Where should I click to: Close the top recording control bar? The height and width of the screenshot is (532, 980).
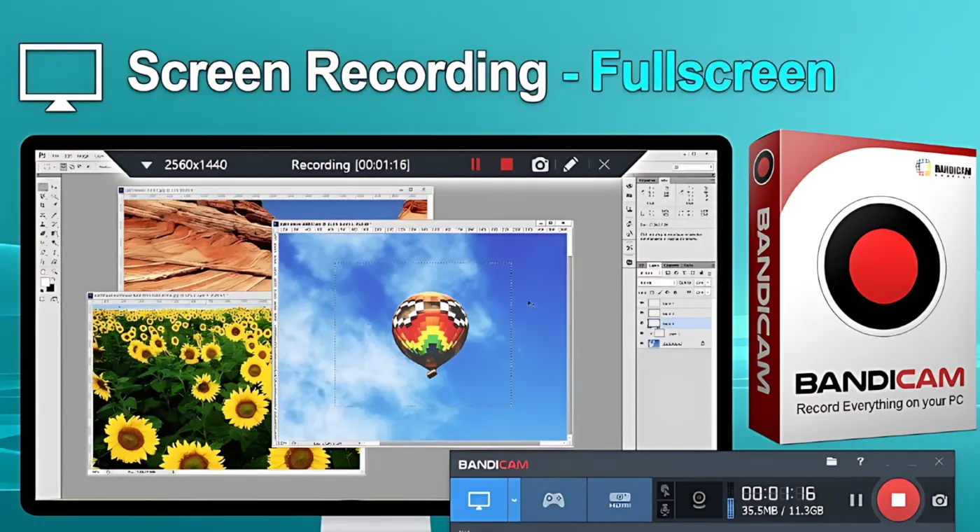point(604,164)
